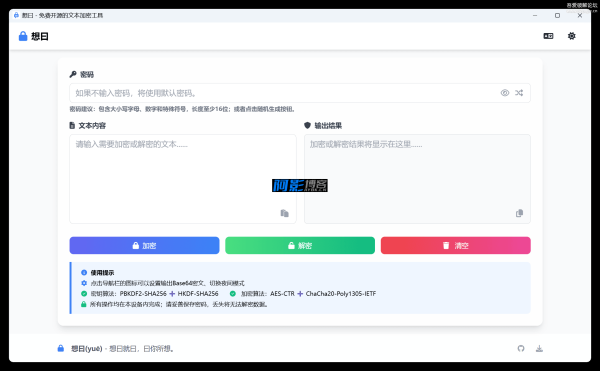This screenshot has height=371, width=600.
Task: Open the GitHub link in footer
Action: click(x=521, y=348)
